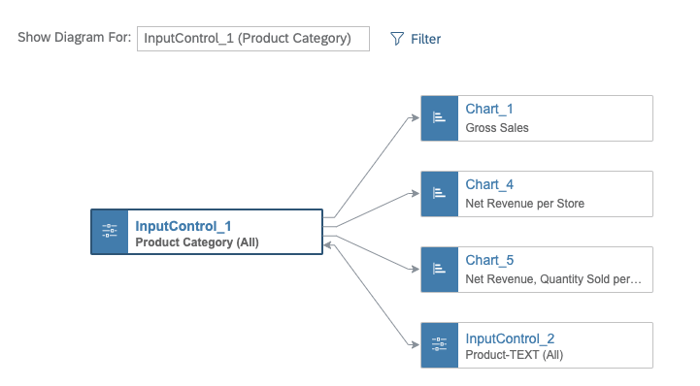Open the Show Diagram For dropdown

click(x=253, y=39)
